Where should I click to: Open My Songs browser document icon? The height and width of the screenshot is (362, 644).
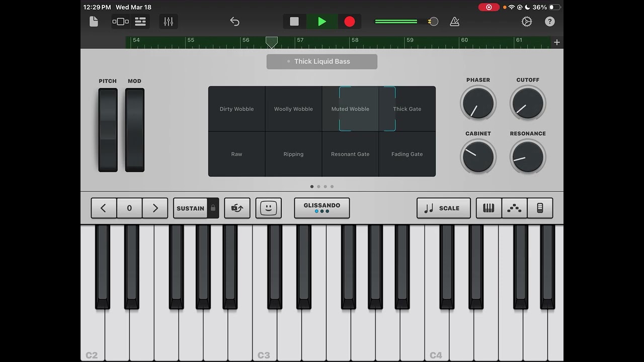point(94,22)
